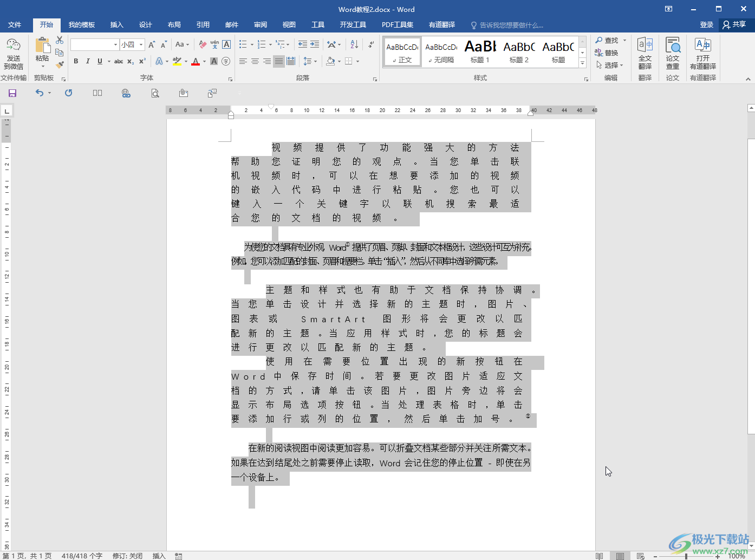Apply the 无间隔 (No Spacing) style
This screenshot has width=755, height=560.
point(441,52)
